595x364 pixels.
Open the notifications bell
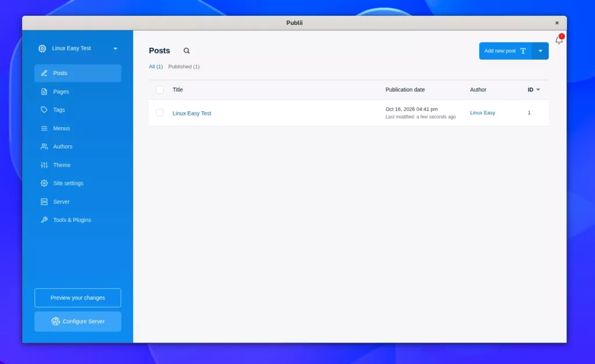559,40
